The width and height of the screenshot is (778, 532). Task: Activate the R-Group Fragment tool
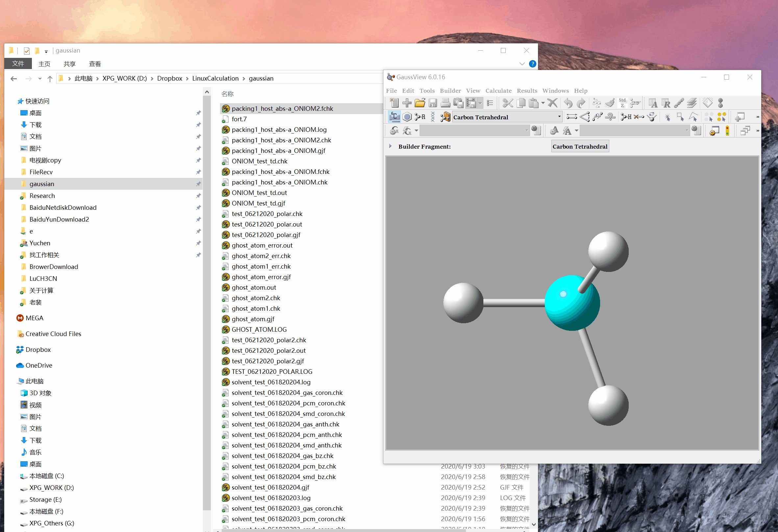pyautogui.click(x=420, y=117)
